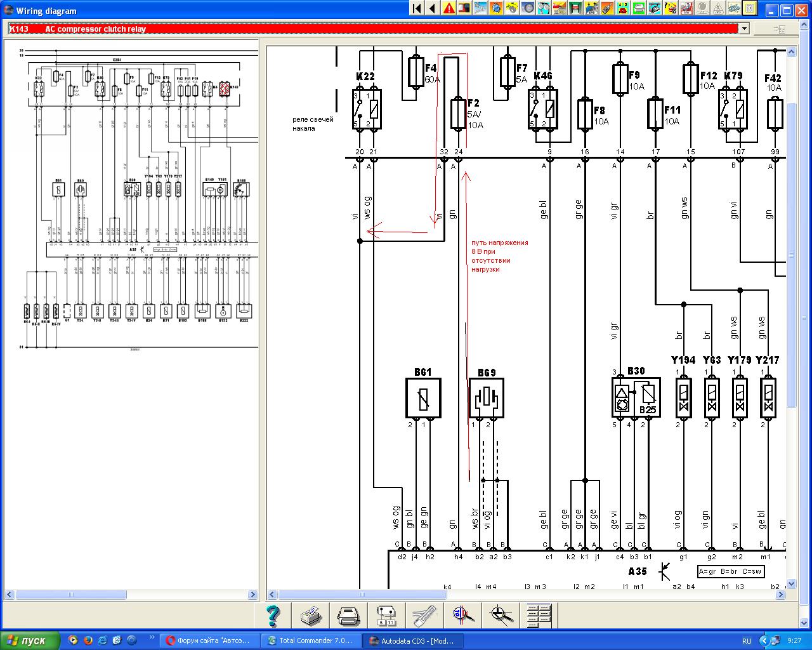Viewport: 812px width, 650px height.
Task: Open the Windows пуск Start button
Action: [30, 640]
